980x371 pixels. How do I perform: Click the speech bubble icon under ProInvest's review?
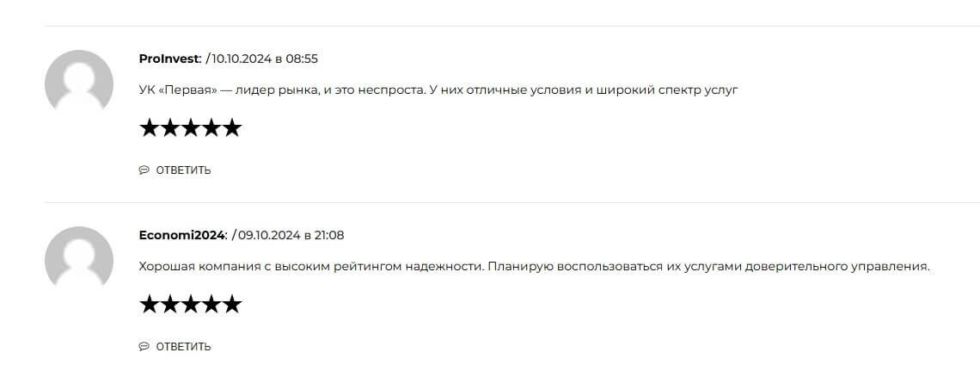point(144,170)
